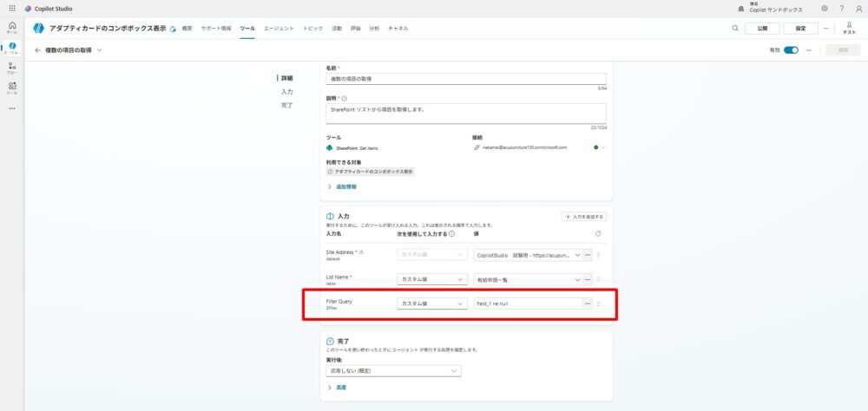
Task: Open the help question mark icon
Action: point(841,8)
